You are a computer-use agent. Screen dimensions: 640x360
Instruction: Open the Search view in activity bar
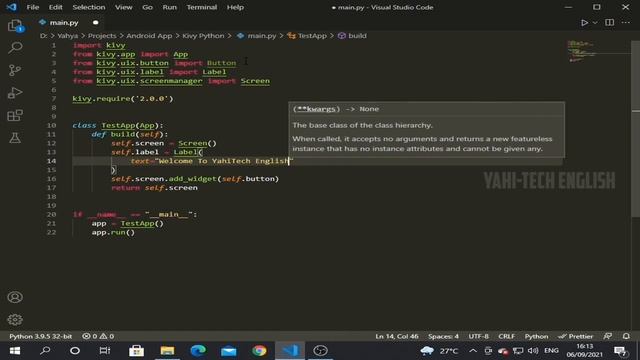[x=15, y=48]
